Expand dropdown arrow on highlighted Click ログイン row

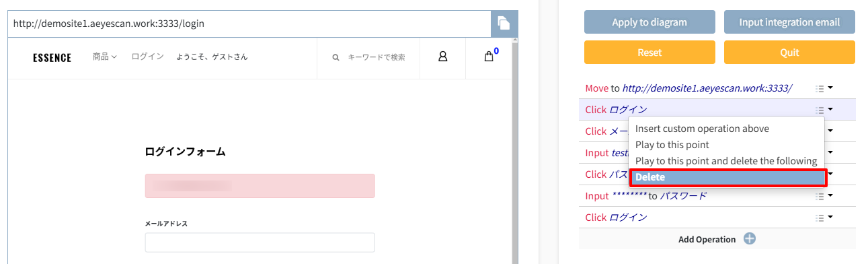click(830, 109)
